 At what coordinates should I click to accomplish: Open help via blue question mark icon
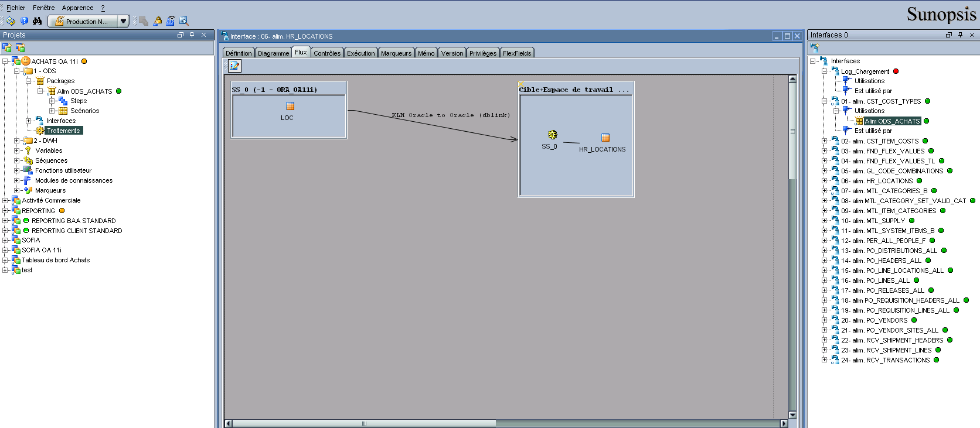pos(24,21)
